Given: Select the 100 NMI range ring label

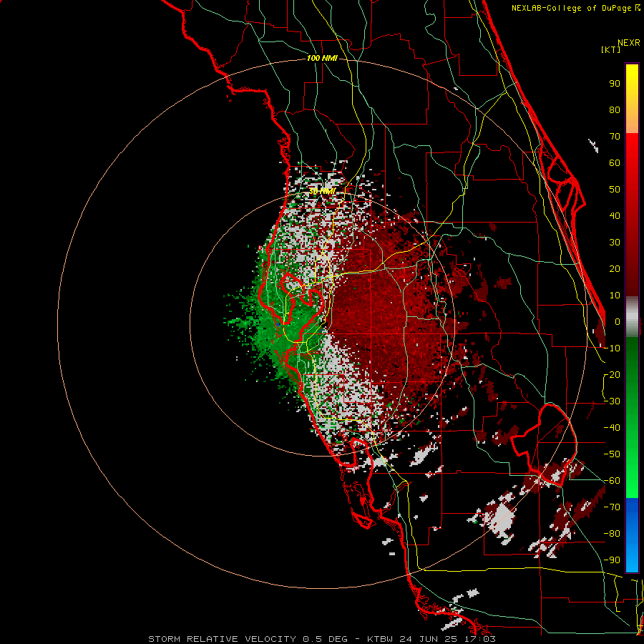Looking at the screenshot, I should click(x=322, y=59).
